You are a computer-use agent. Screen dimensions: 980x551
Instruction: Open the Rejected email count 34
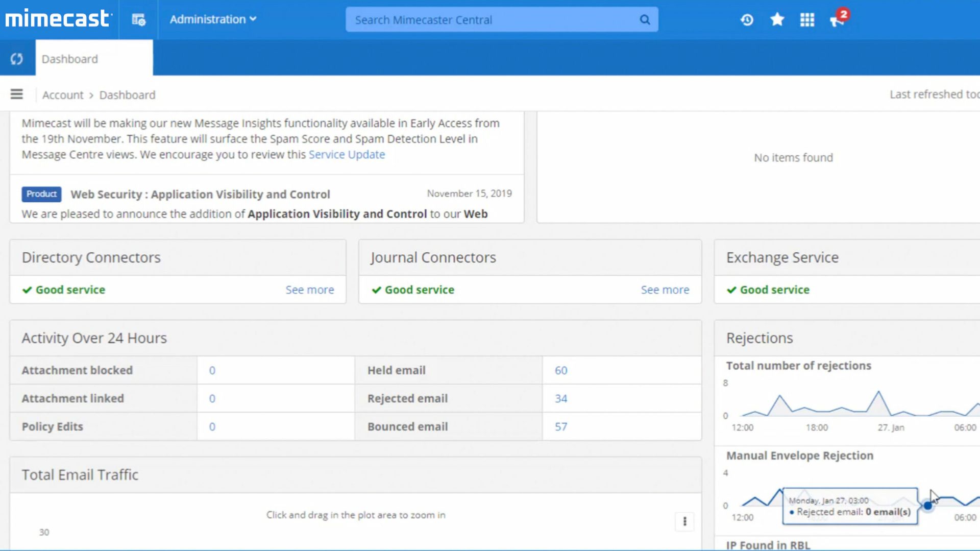tap(561, 398)
